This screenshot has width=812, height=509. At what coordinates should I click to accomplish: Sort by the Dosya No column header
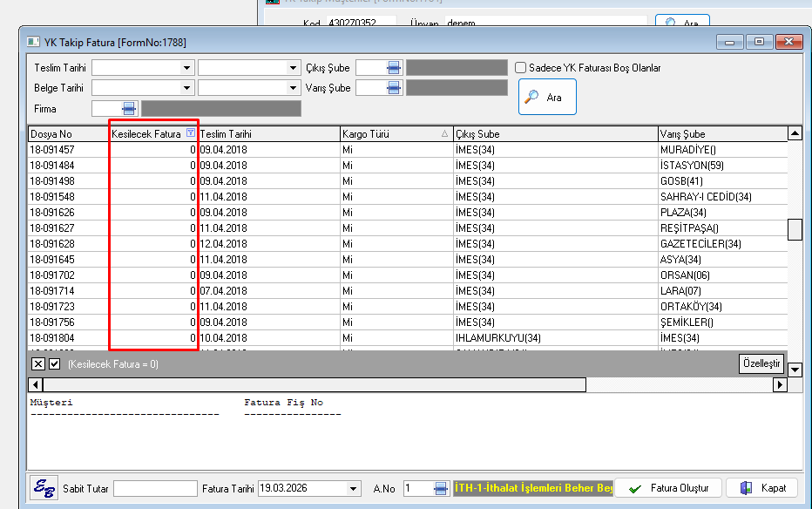click(68, 134)
